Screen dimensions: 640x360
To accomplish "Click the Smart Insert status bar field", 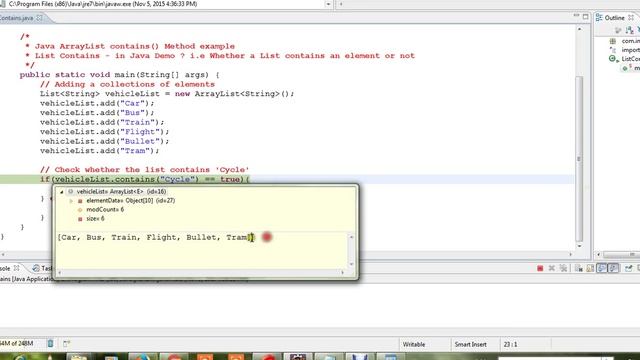I will click(470, 344).
